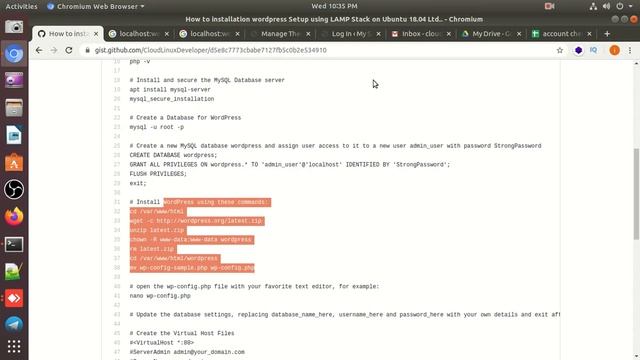The height and width of the screenshot is (360, 640).
Task: Click the IQ extension icon
Action: [x=593, y=50]
